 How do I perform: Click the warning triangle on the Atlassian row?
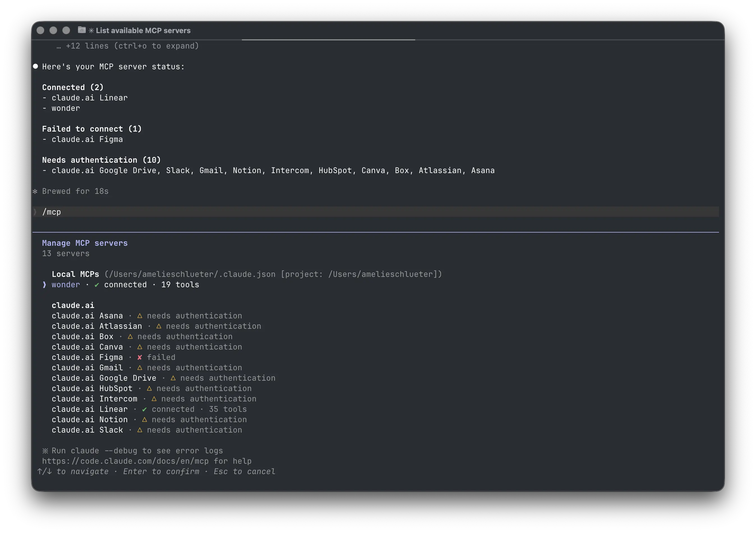[x=159, y=326]
